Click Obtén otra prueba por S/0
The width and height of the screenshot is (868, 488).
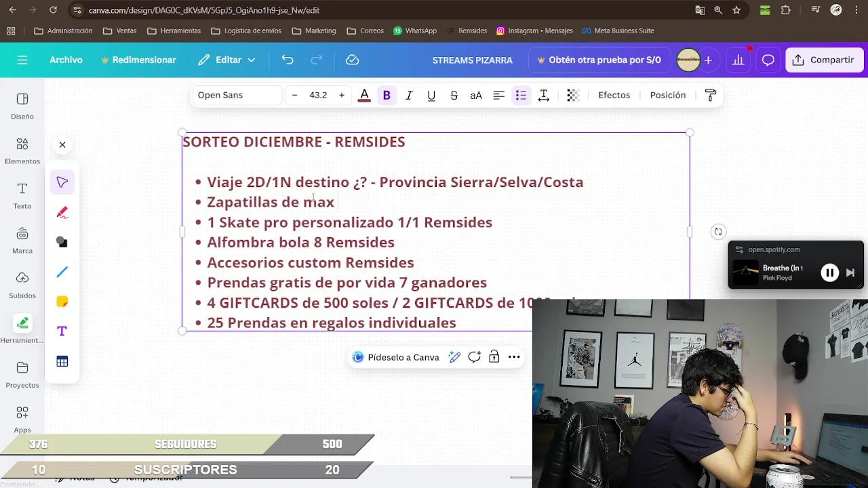(x=599, y=60)
